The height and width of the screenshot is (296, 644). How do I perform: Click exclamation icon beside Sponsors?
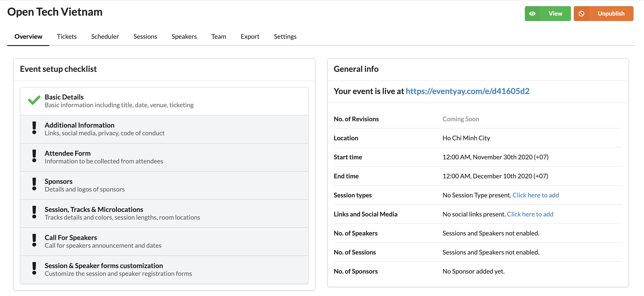pyautogui.click(x=34, y=184)
